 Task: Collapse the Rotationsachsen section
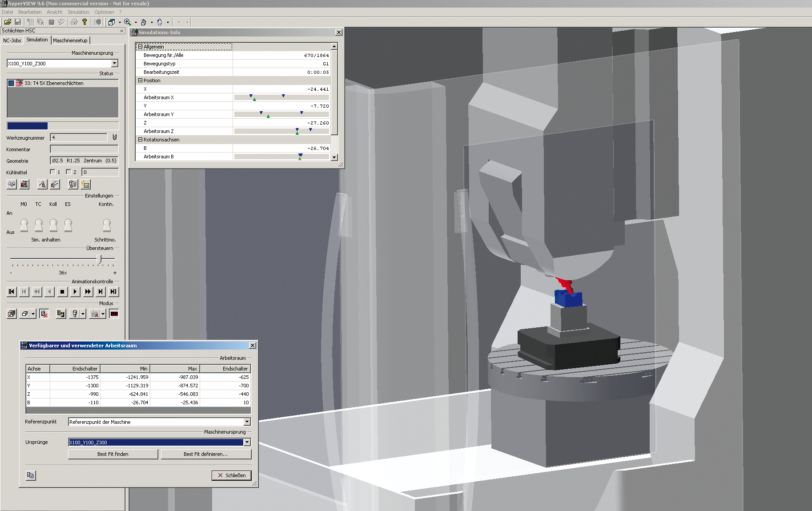tap(140, 140)
